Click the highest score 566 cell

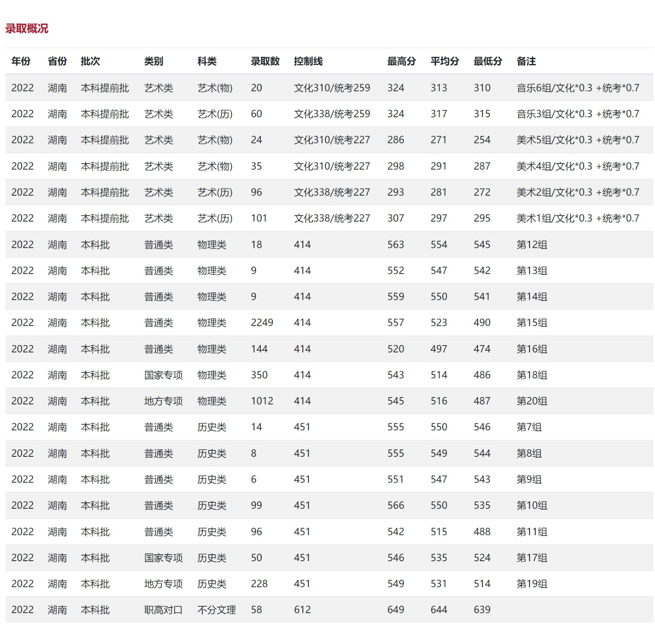396,505
